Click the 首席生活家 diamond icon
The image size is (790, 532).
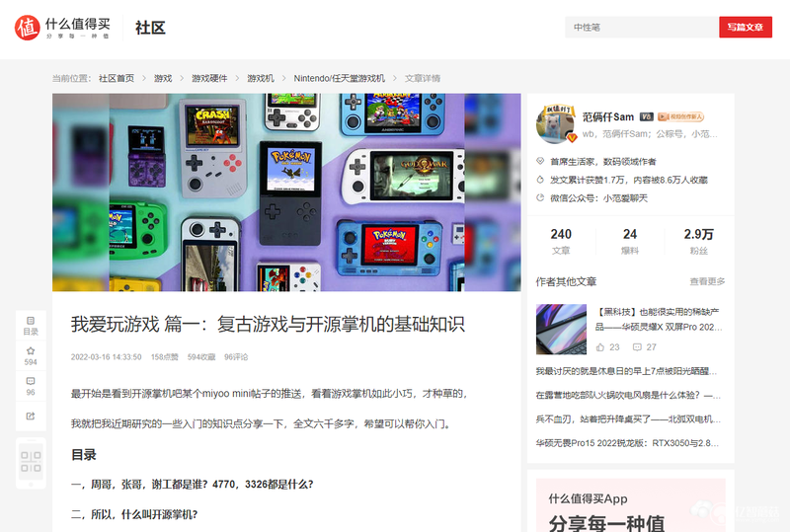(x=540, y=161)
